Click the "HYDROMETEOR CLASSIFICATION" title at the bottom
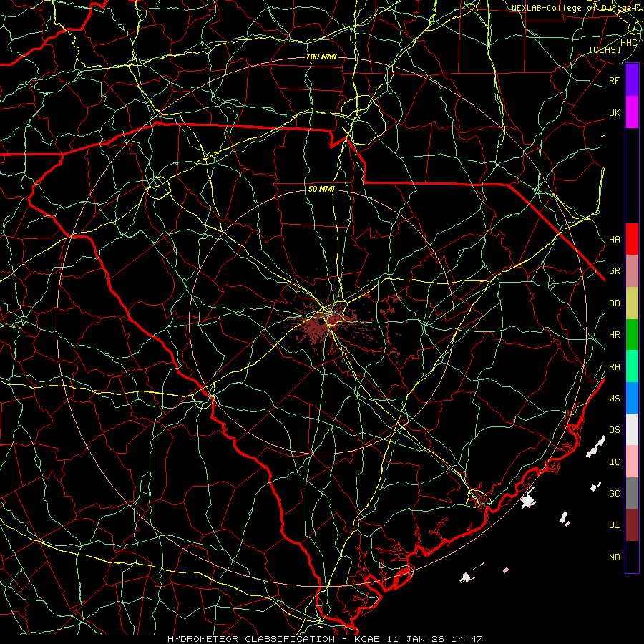 pos(251,639)
